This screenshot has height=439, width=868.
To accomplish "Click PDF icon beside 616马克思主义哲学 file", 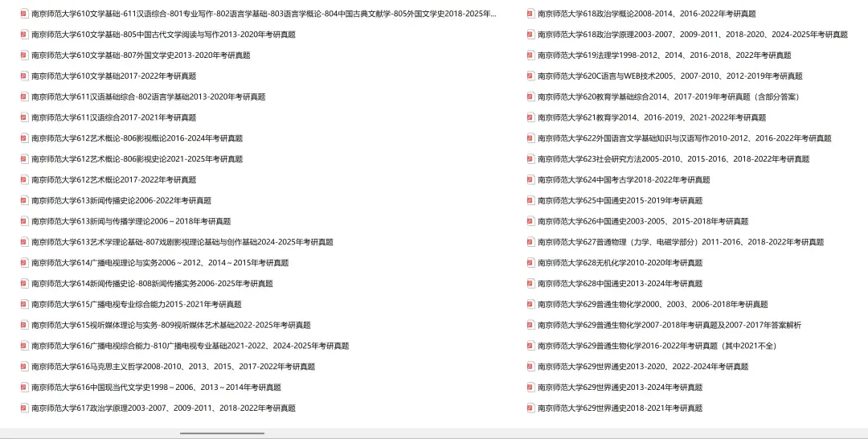I will tap(24, 367).
